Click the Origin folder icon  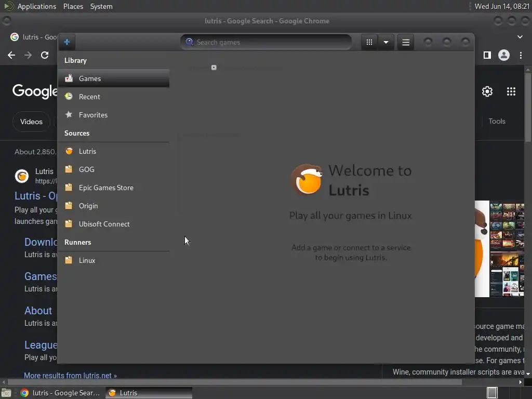[69, 206]
